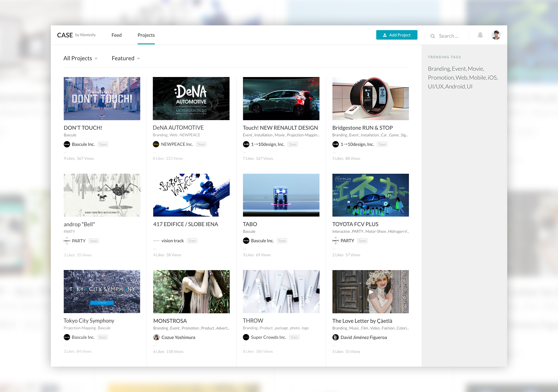
Task: Click the Android trending tag
Action: click(455, 87)
